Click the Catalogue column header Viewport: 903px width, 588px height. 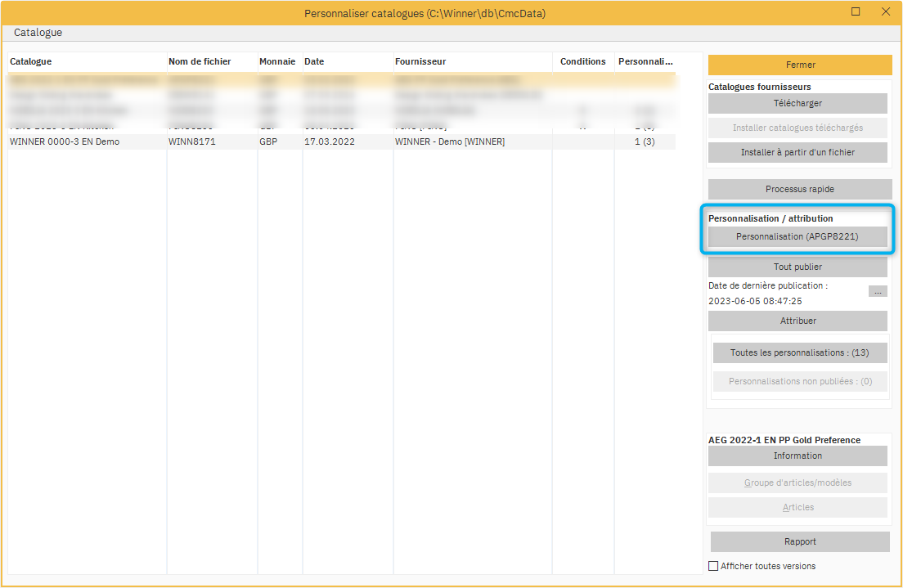82,61
